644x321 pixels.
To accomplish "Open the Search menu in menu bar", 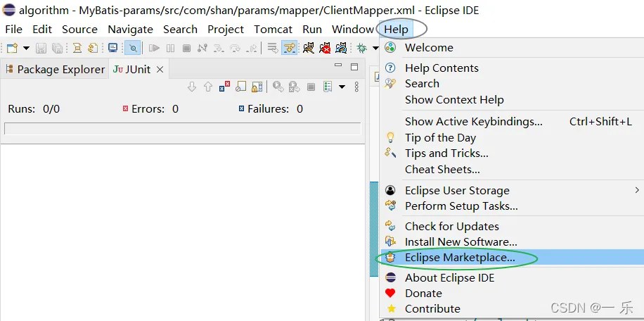I will 180,30.
